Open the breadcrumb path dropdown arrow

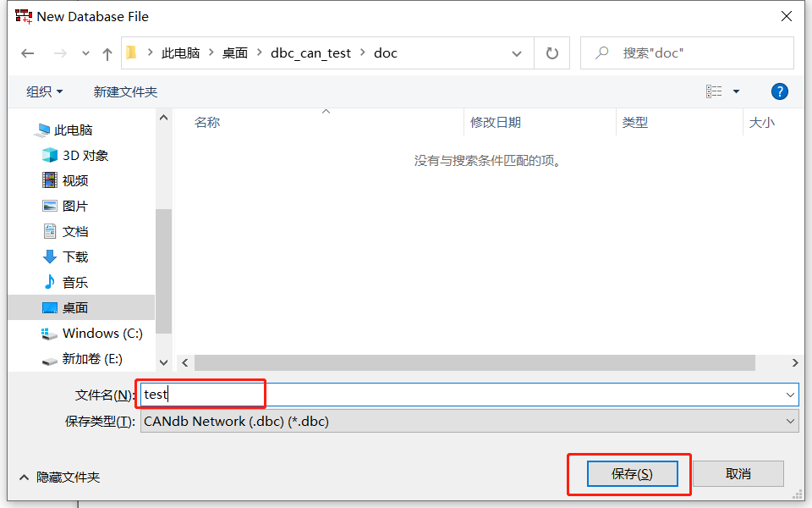[517, 52]
